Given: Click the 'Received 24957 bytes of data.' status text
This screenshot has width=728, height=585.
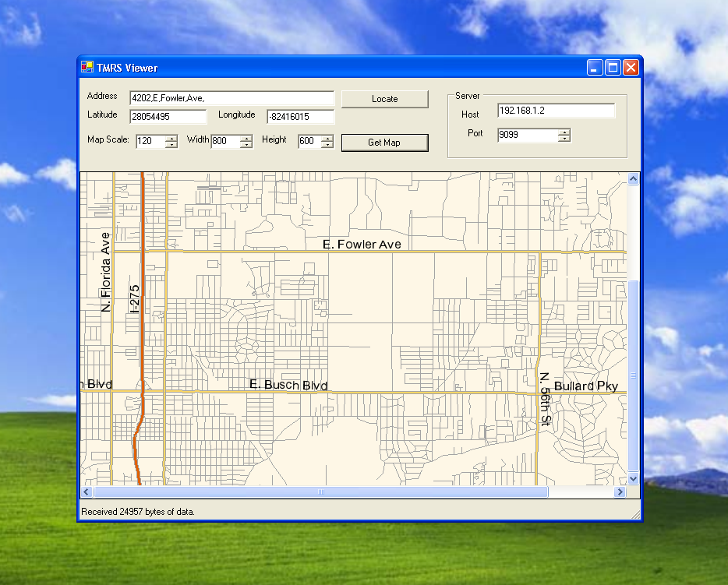Looking at the screenshot, I should coord(138,512).
